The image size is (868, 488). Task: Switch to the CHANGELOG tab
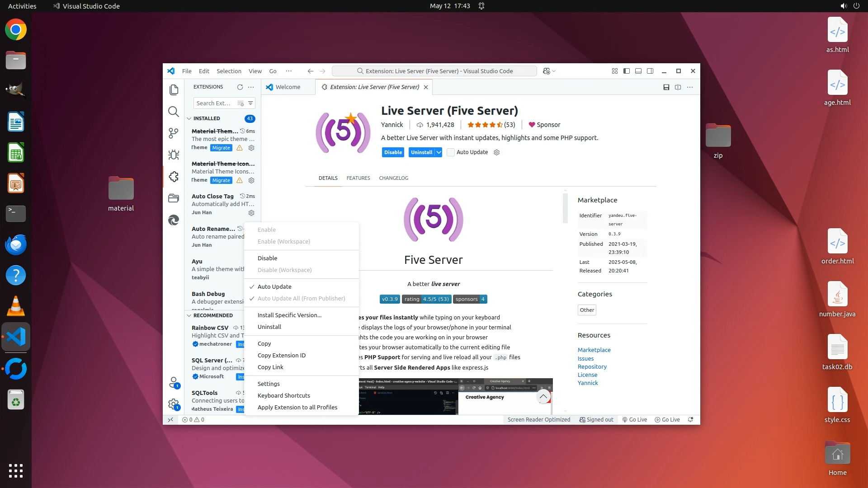point(393,178)
